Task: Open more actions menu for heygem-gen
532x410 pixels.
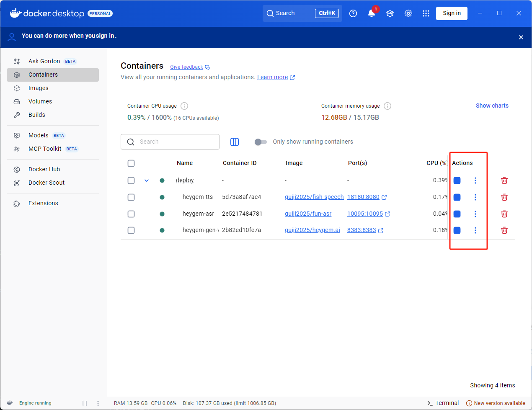Action: click(x=475, y=230)
